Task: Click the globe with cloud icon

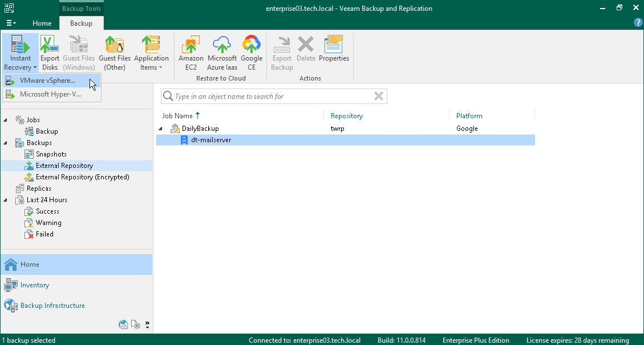Action: coord(123,324)
